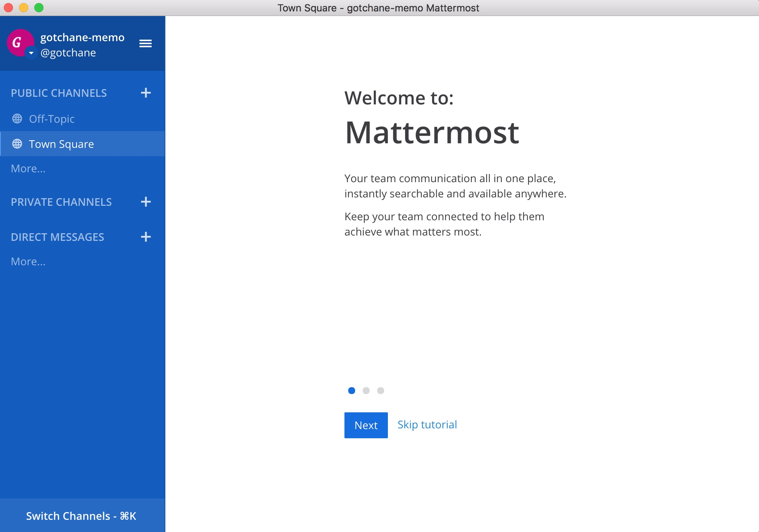This screenshot has height=532, width=759.
Task: Add a new public channel
Action: tap(146, 93)
